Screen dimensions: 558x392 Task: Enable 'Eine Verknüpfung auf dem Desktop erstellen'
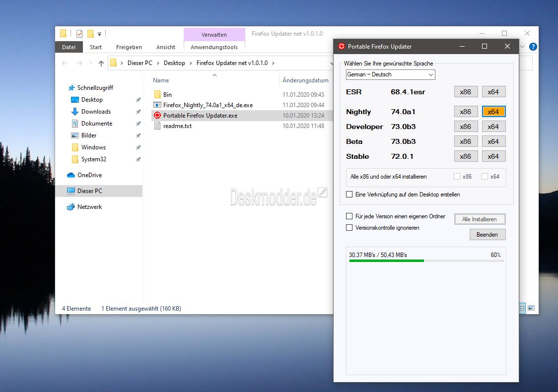(349, 195)
